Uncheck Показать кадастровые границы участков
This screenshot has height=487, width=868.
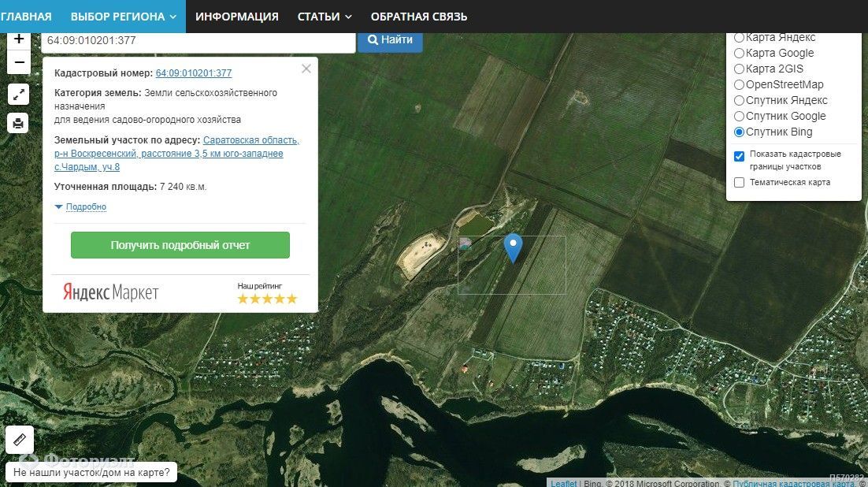(x=739, y=156)
